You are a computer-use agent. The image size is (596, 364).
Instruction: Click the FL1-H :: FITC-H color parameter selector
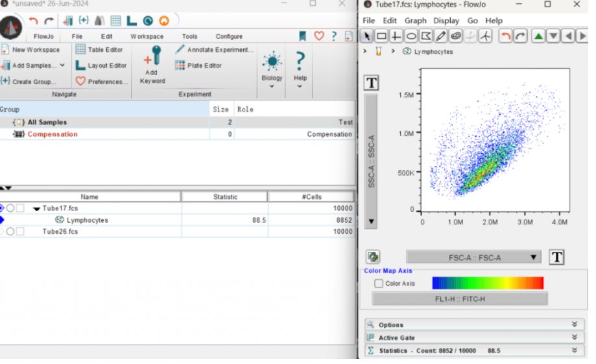point(460,299)
